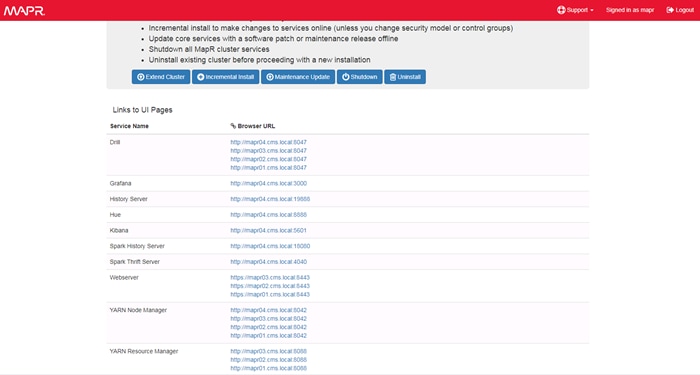The height and width of the screenshot is (375, 700).
Task: Click the YARN Node Manager service name
Action: click(138, 310)
